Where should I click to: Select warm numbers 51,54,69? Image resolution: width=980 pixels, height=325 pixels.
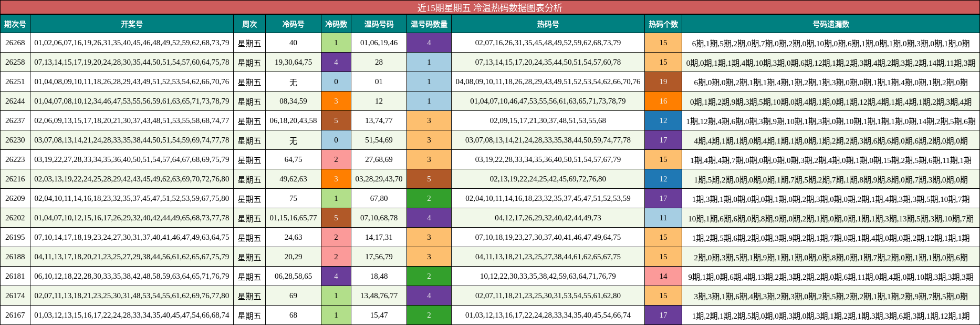click(x=379, y=140)
